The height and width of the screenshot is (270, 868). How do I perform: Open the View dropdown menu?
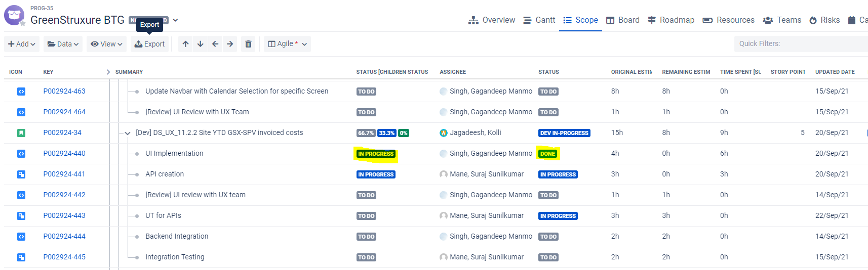point(106,44)
